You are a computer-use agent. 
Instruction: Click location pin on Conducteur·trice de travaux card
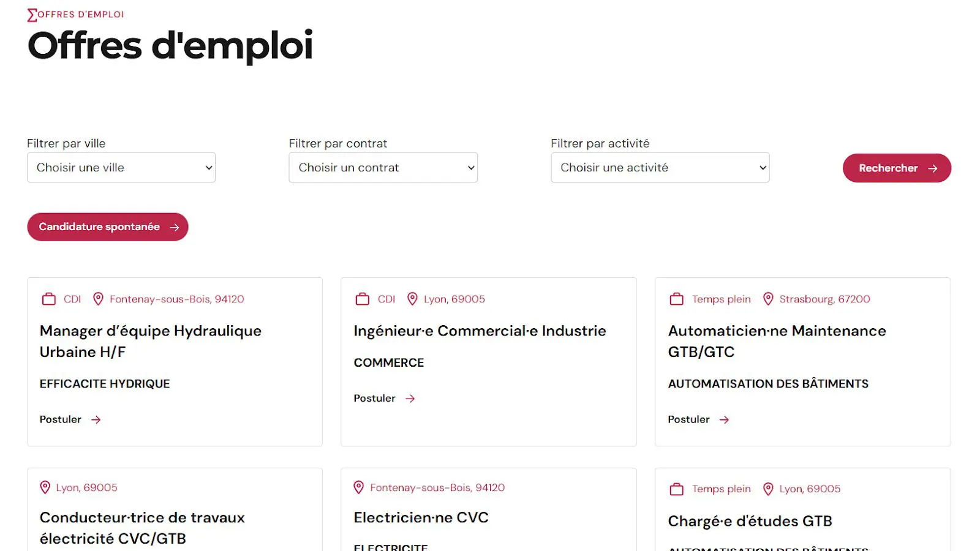pyautogui.click(x=45, y=487)
